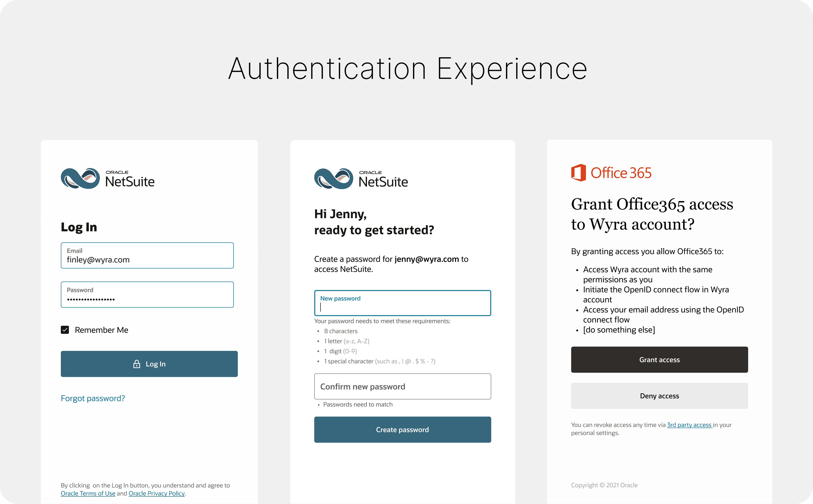Focus the New password field
Viewport: 813px width, 504px height.
click(402, 303)
